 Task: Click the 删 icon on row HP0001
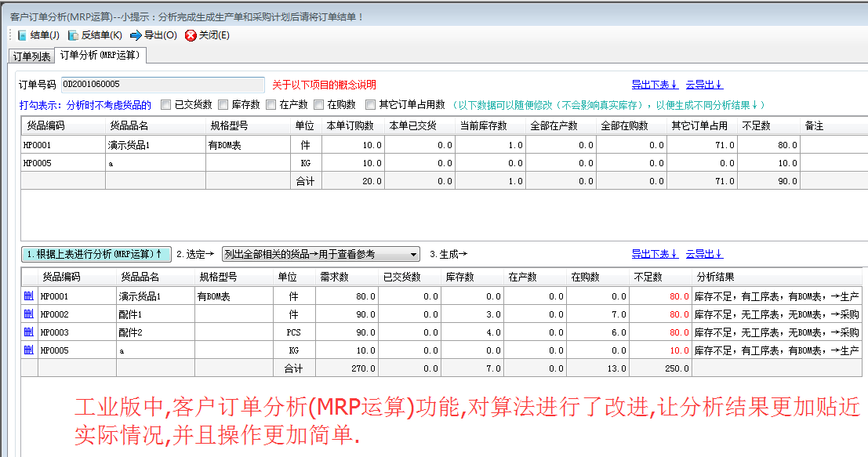(28, 296)
